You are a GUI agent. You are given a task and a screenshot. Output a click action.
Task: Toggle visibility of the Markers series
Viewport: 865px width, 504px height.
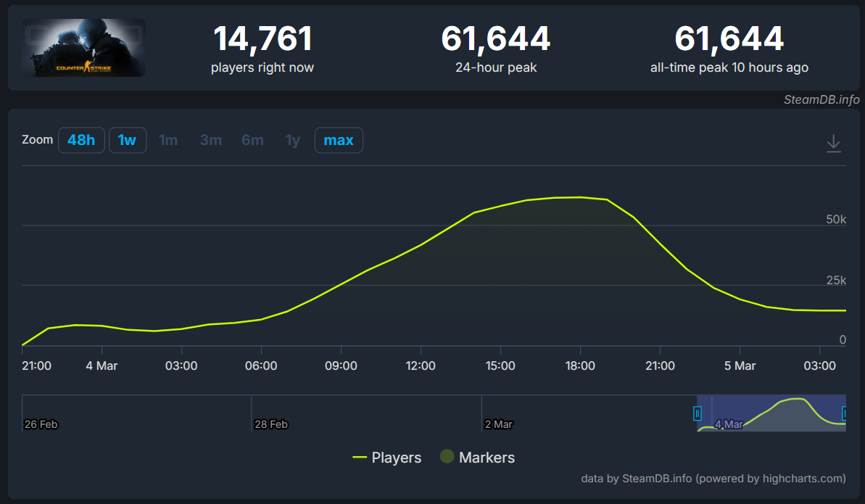click(477, 458)
